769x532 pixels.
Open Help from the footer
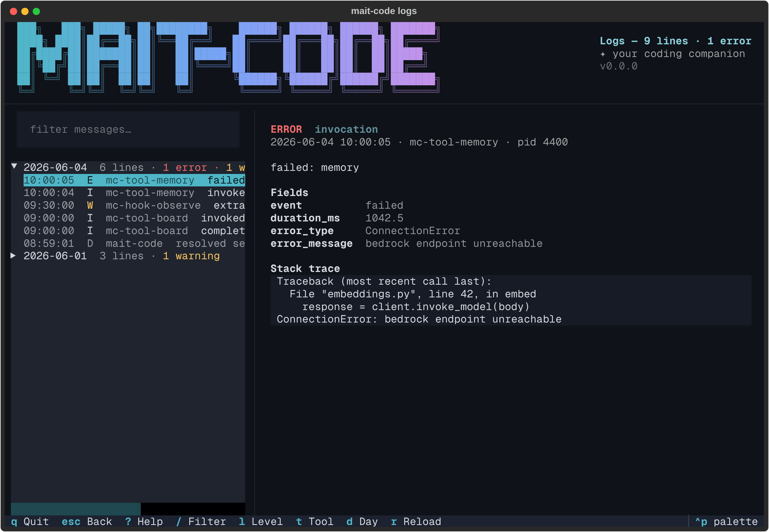144,522
